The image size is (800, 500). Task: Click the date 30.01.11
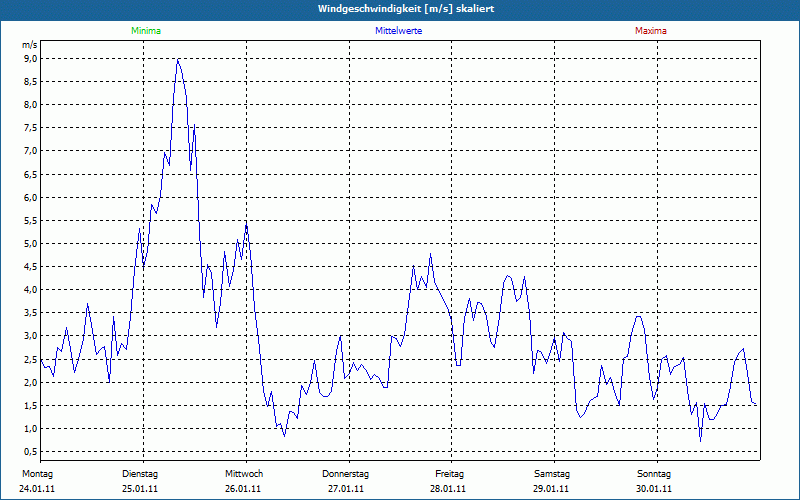pyautogui.click(x=654, y=489)
